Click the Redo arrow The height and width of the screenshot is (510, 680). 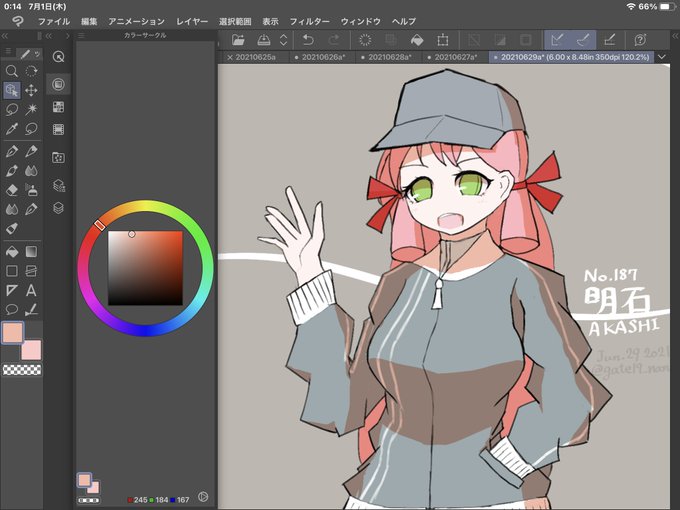[x=334, y=40]
